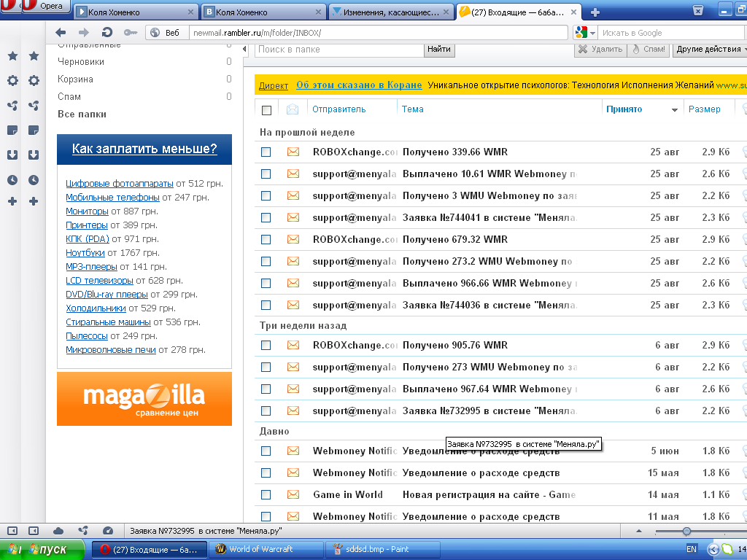Check the Получено 273.2 WMU message checkbox
Screen dimensions: 747x560
pyautogui.click(x=266, y=262)
